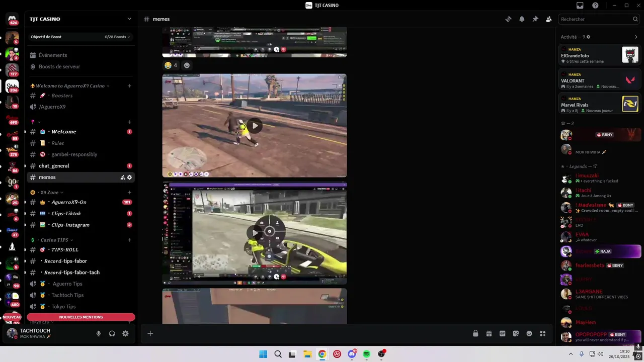Open the Help question mark icon
The height and width of the screenshot is (362, 644).
point(595,6)
